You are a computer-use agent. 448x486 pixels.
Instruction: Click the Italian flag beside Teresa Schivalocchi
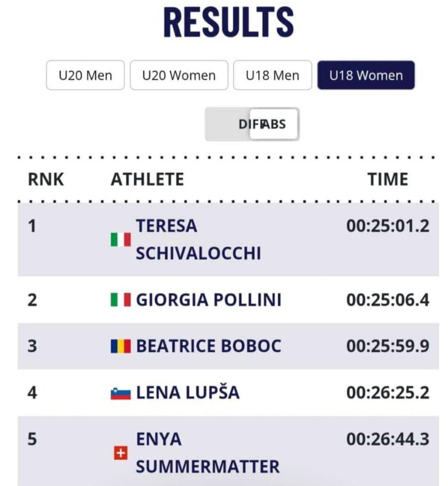coord(121,240)
